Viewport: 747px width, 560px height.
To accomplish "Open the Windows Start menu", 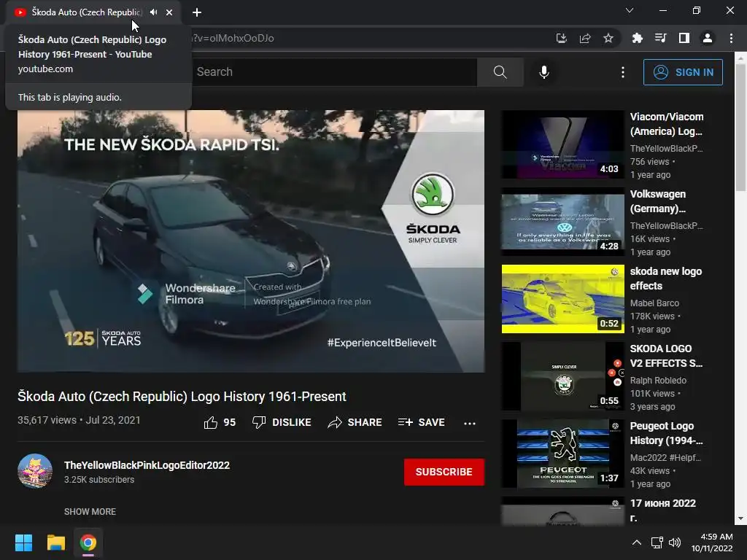I will (x=23, y=542).
